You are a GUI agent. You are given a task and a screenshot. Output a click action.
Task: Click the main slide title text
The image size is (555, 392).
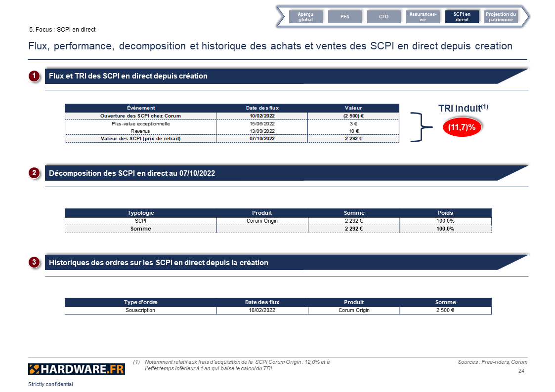[x=270, y=46]
